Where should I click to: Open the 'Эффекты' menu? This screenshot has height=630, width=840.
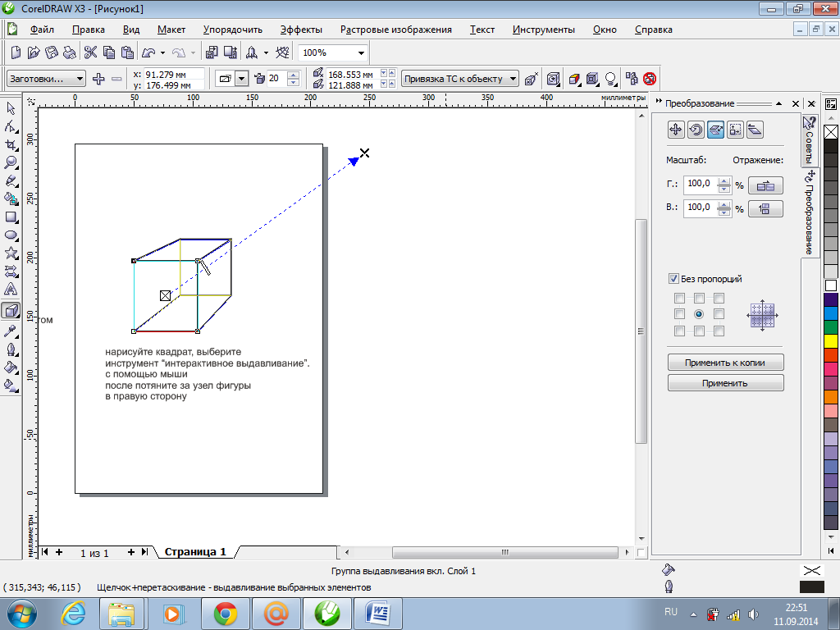(x=301, y=30)
